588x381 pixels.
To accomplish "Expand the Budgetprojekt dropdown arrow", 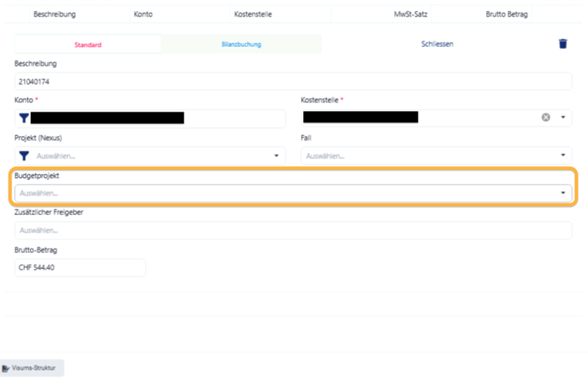I will (x=563, y=193).
